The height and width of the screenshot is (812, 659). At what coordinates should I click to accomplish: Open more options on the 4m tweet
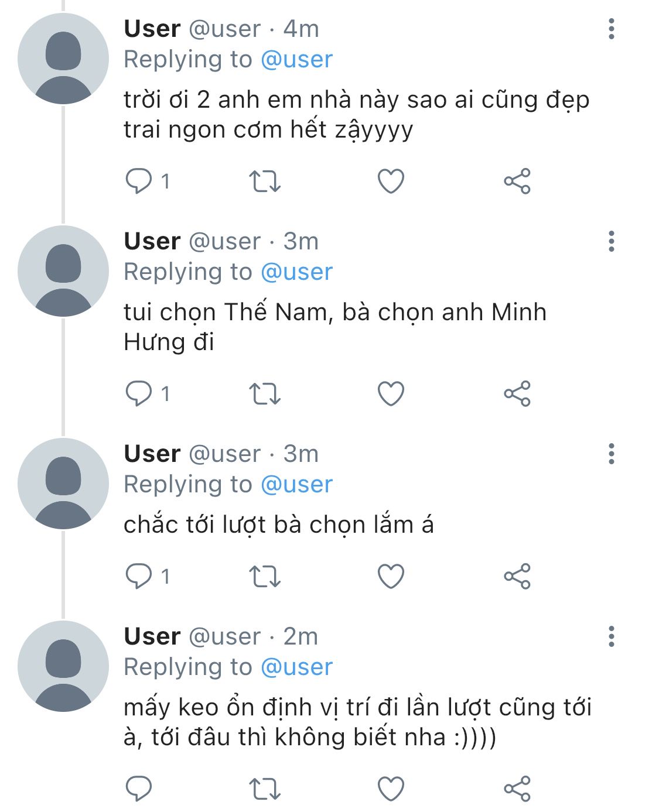click(611, 29)
